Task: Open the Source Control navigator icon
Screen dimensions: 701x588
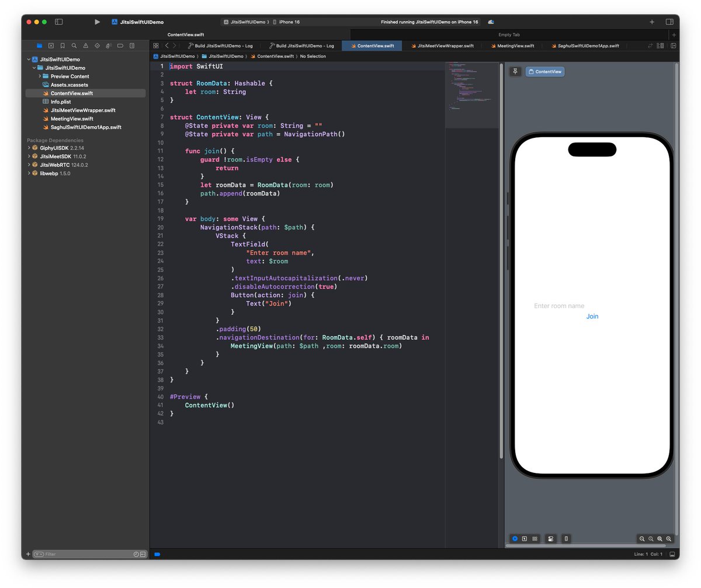Action: click(51, 46)
